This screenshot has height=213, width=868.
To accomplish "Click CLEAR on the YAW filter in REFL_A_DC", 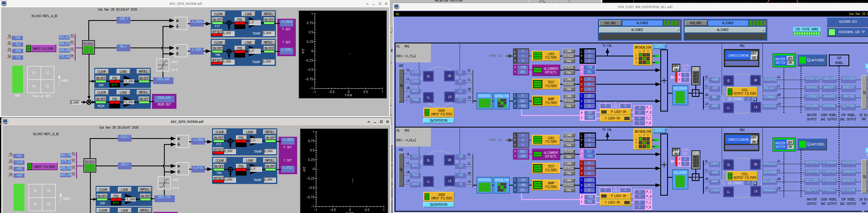I will tap(218, 42).
